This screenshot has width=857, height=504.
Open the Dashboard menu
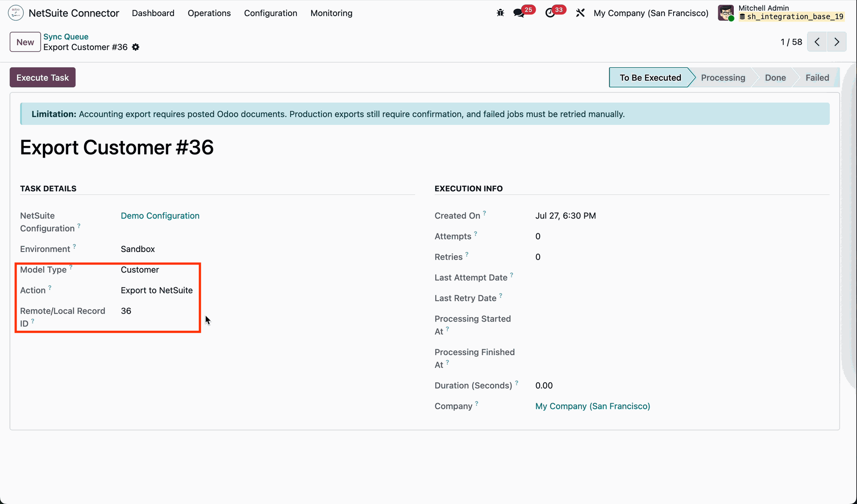coord(153,13)
